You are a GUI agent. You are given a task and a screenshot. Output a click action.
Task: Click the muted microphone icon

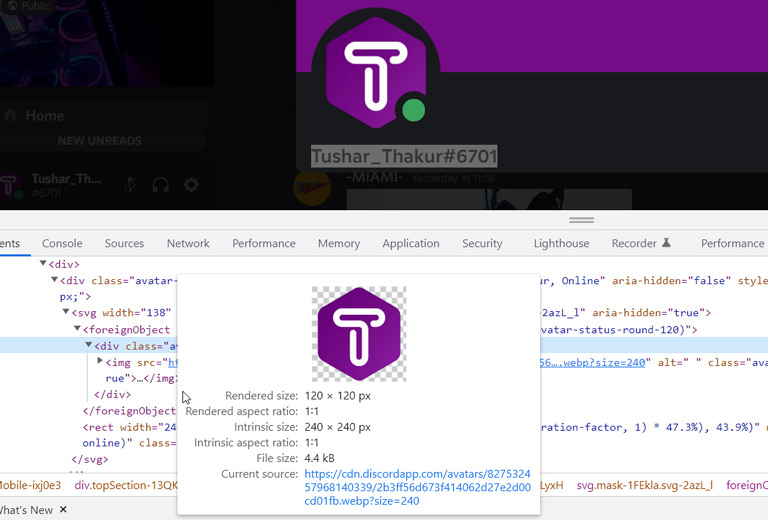(x=130, y=185)
